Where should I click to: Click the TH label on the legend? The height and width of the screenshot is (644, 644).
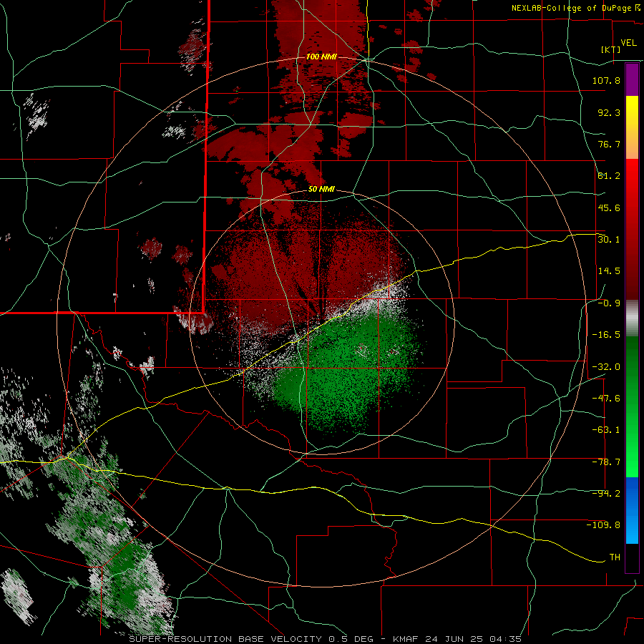point(615,557)
